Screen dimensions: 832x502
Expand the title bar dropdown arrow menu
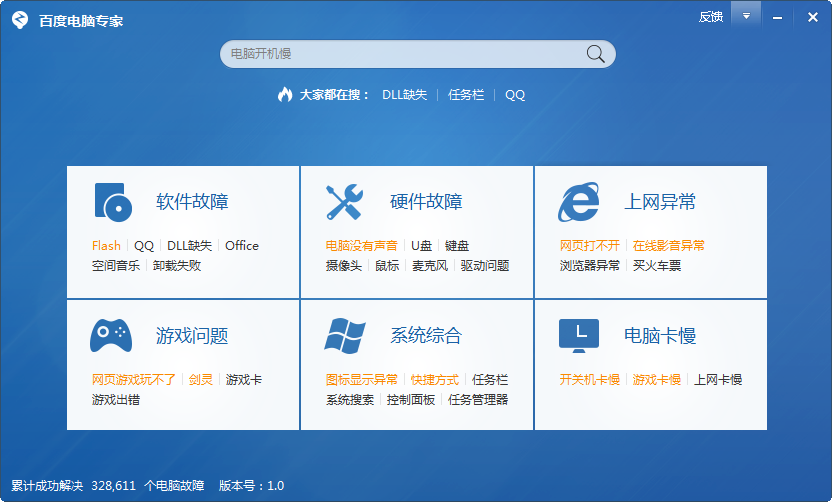[745, 15]
